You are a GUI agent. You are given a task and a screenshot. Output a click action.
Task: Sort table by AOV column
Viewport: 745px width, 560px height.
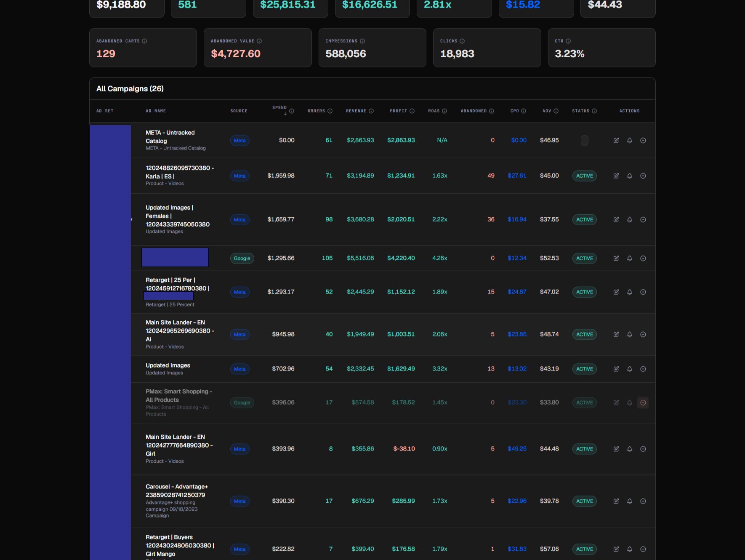pyautogui.click(x=547, y=111)
